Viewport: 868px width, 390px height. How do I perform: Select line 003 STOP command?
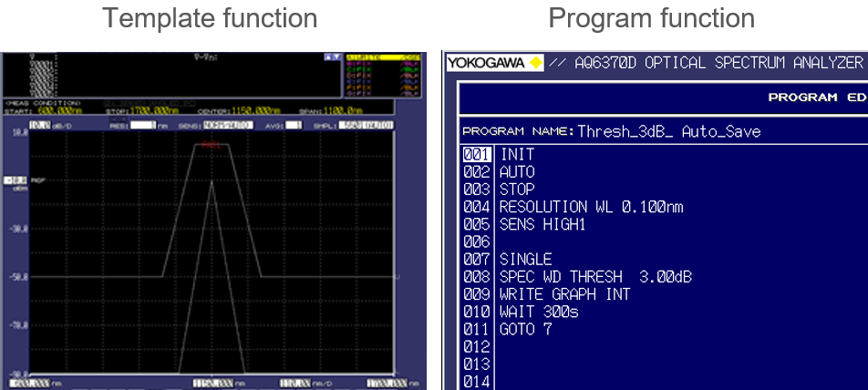point(517,190)
